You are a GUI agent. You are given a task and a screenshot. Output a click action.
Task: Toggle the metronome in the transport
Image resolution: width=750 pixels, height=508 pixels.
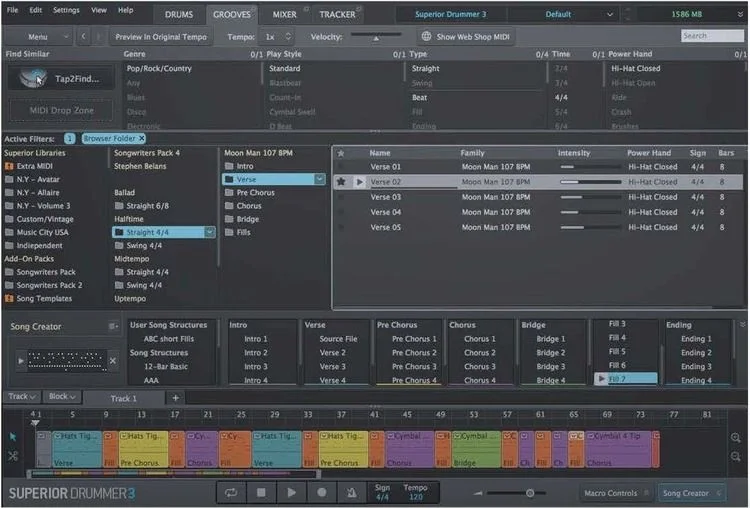352,492
